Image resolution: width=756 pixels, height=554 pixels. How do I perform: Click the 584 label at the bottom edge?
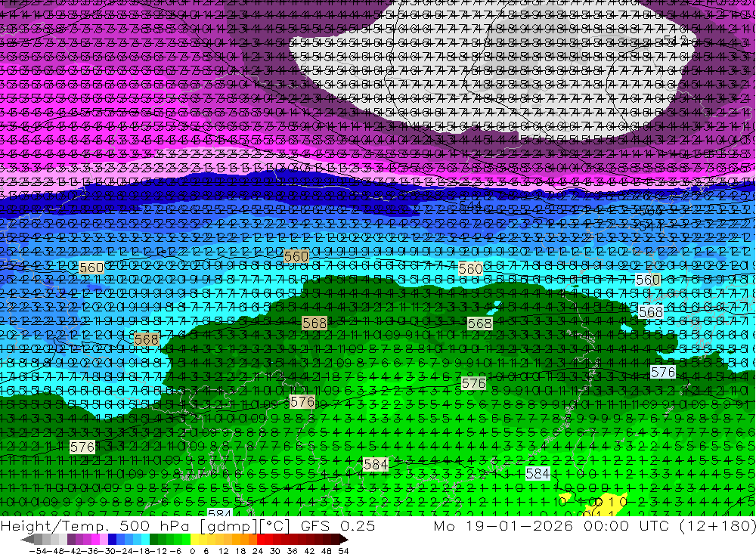(x=219, y=513)
